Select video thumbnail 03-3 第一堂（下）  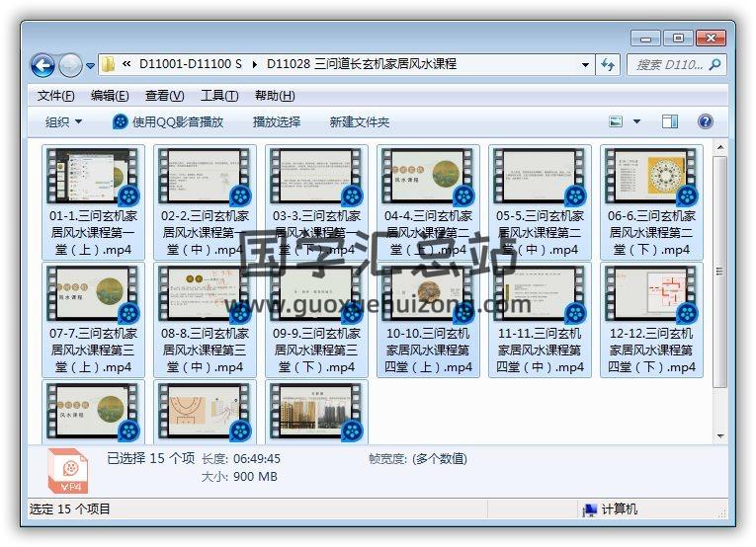(317, 176)
